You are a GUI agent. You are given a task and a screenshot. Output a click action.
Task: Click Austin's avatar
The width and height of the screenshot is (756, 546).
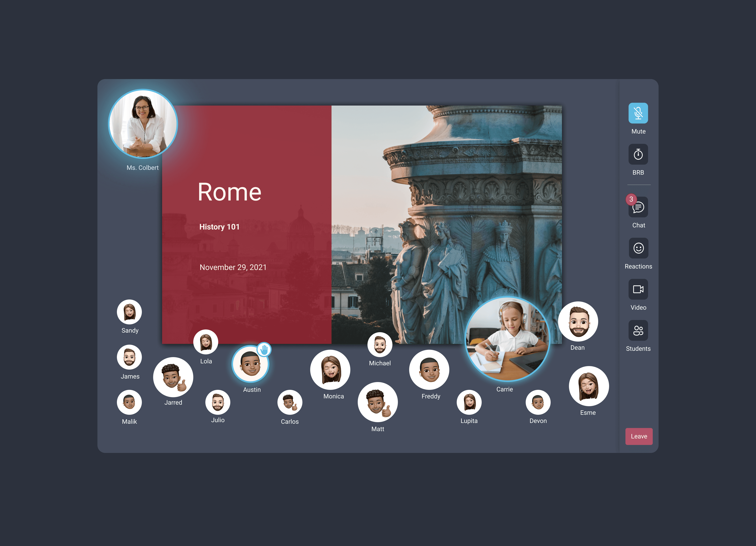250,364
